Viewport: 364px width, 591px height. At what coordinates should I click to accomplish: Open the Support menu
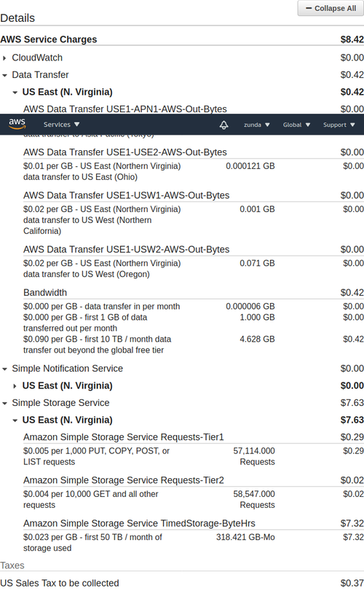(x=339, y=125)
